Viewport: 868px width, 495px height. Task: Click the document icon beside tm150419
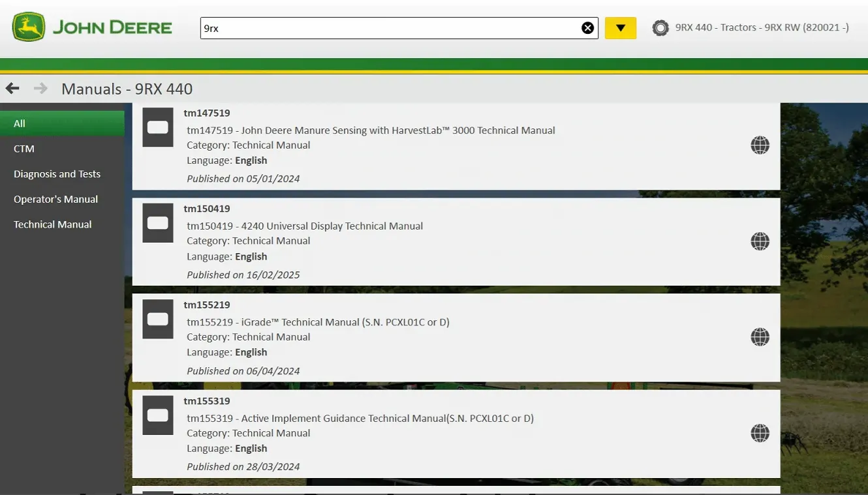(x=157, y=223)
